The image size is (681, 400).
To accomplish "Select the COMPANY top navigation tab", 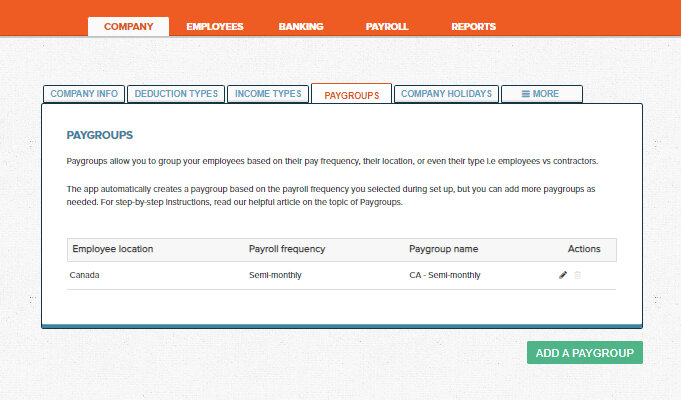I will click(x=128, y=27).
